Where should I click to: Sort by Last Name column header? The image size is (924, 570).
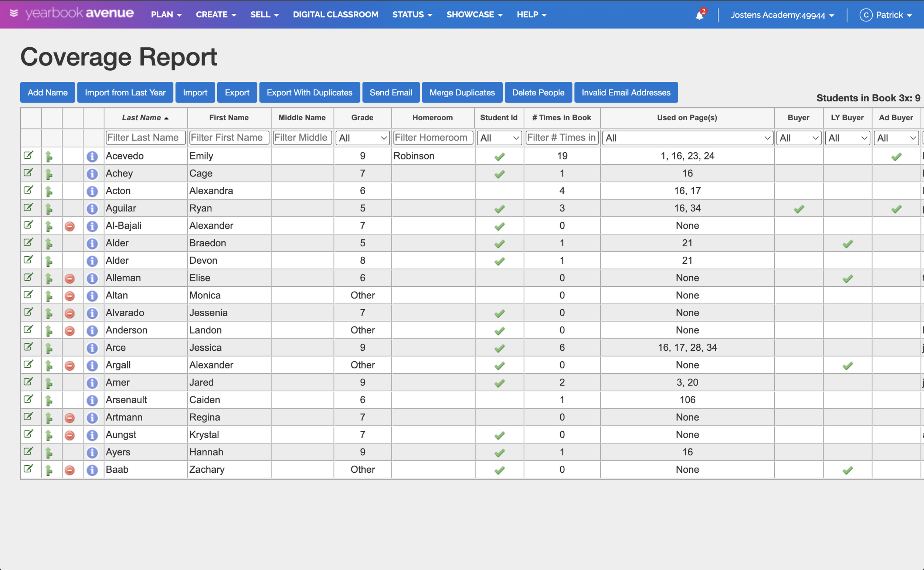145,118
